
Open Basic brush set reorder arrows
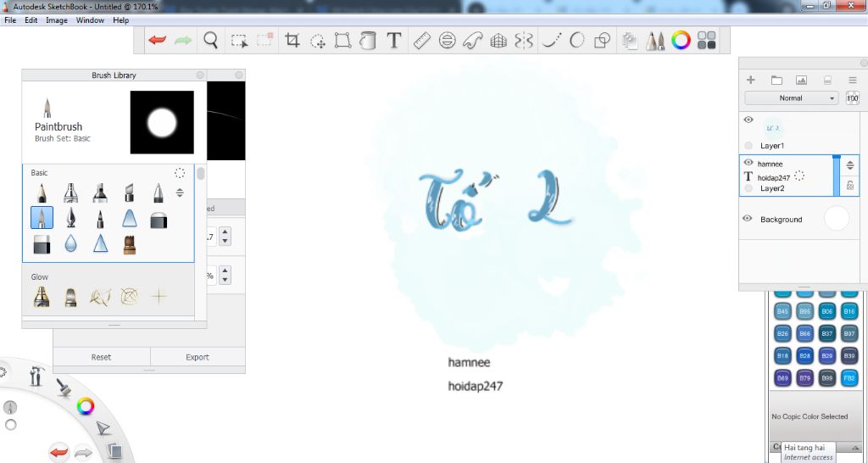pyautogui.click(x=180, y=192)
